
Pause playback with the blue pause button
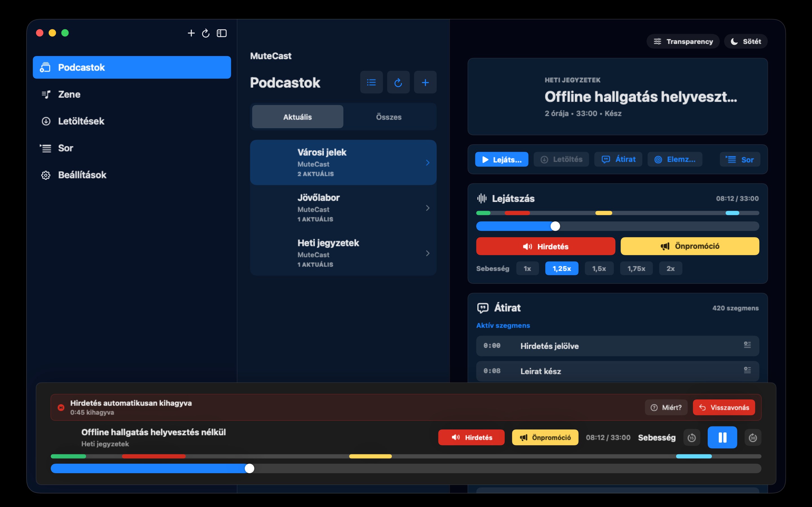point(722,437)
